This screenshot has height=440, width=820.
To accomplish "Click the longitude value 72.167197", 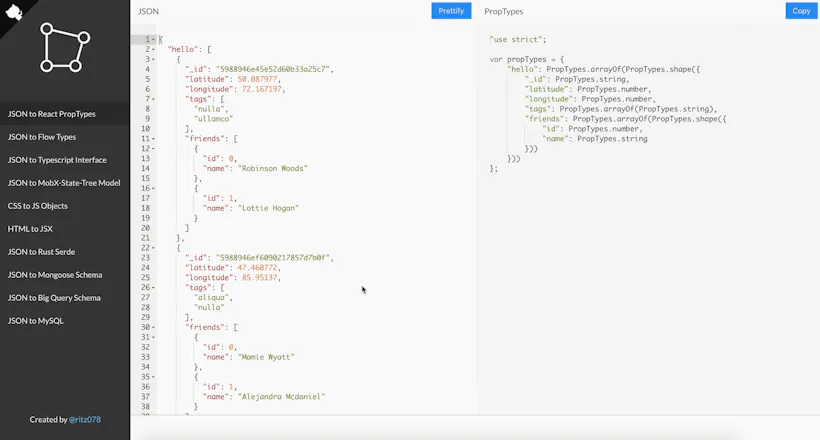I will coord(261,89).
